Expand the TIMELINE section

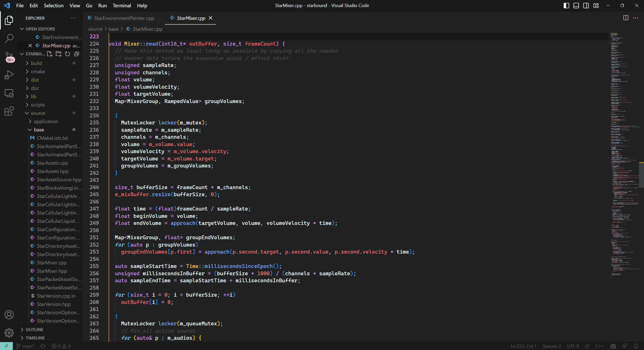coord(50,338)
